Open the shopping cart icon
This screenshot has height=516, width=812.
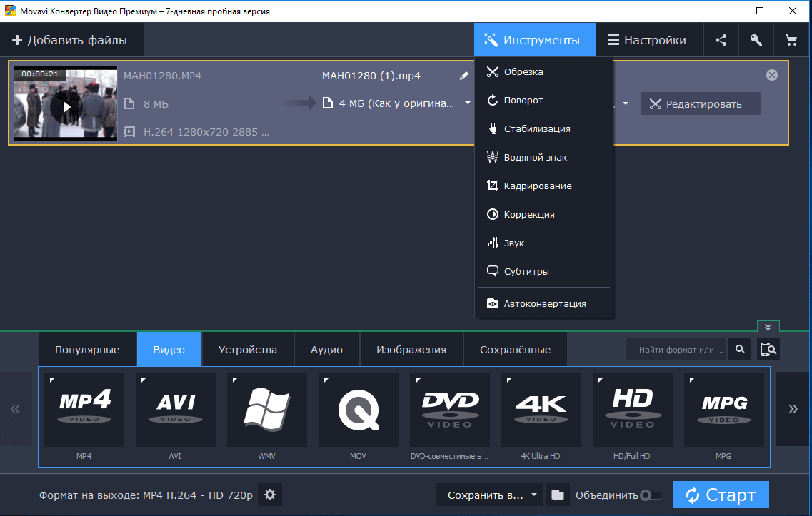point(791,40)
